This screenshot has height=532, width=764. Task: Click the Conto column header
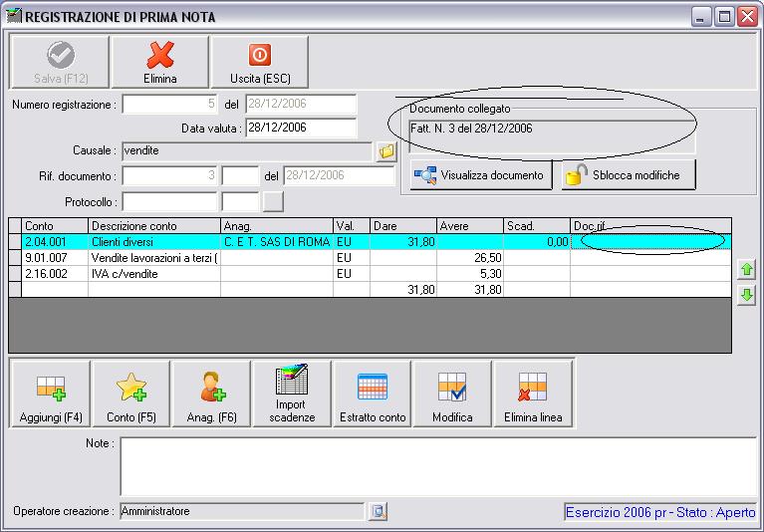tap(55, 226)
